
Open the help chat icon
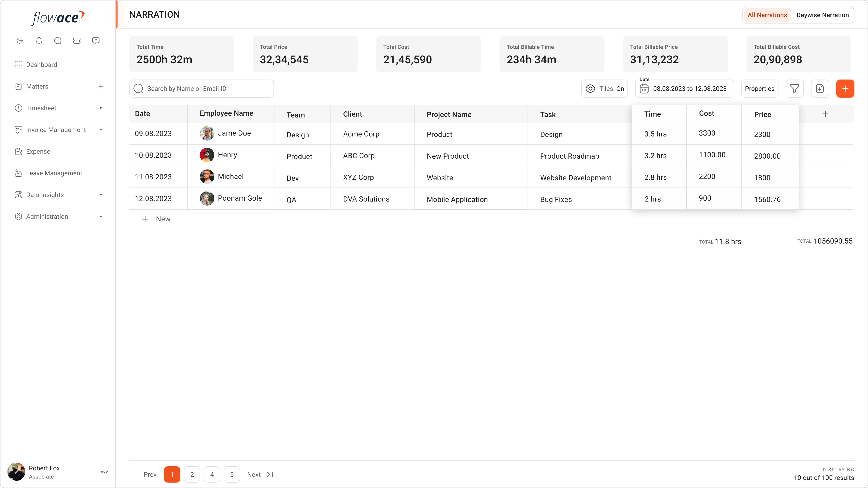[96, 41]
